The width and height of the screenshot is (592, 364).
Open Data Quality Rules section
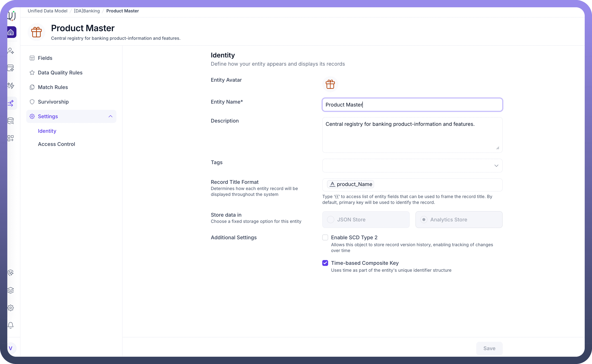coord(60,72)
